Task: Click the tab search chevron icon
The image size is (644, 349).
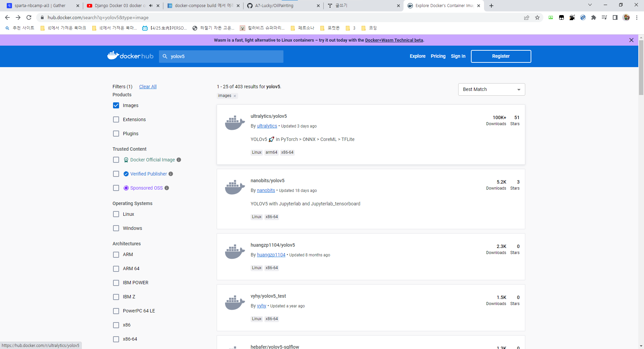Action: coord(590,5)
